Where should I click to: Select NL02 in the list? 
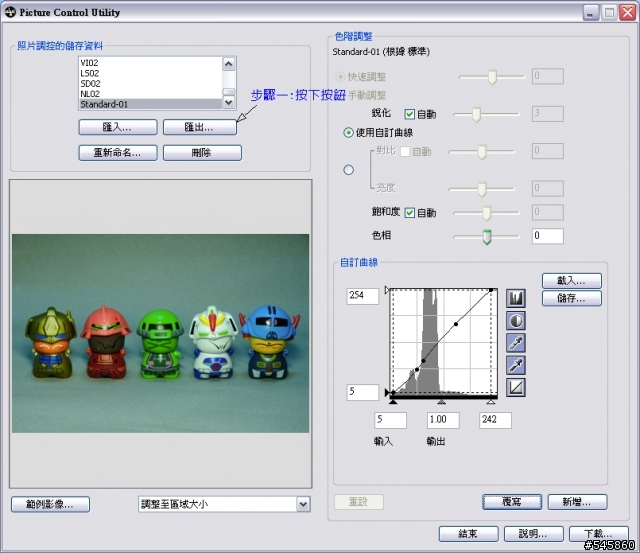tap(150, 94)
